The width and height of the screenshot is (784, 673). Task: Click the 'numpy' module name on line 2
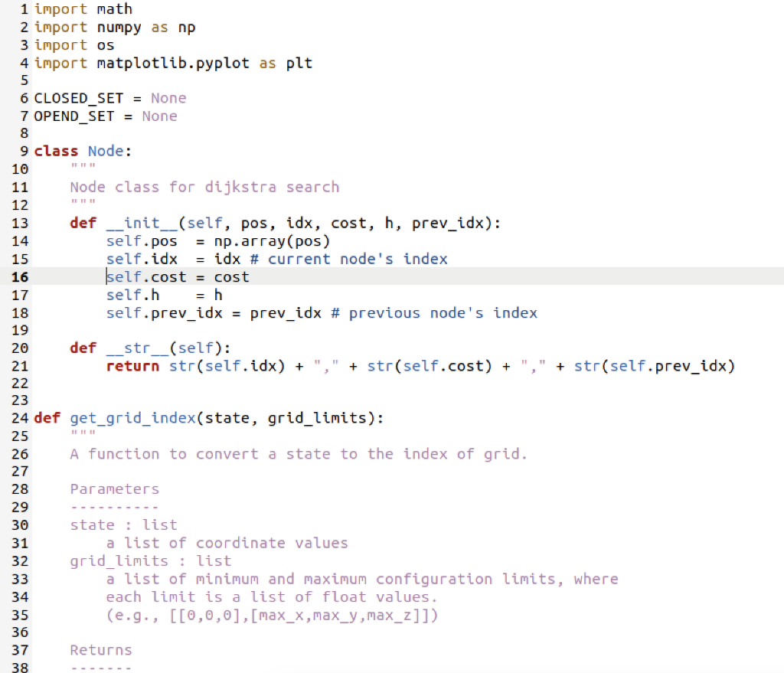119,27
